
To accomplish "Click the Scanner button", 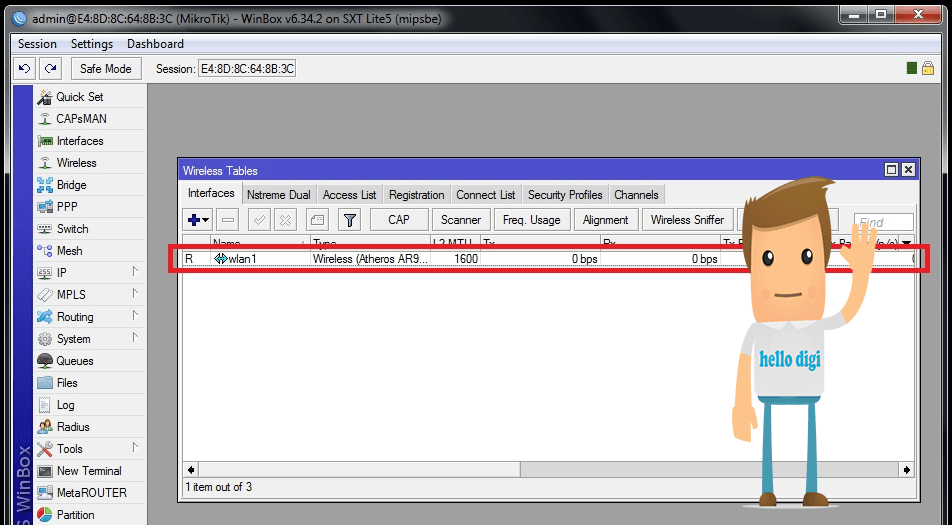I will pyautogui.click(x=461, y=220).
